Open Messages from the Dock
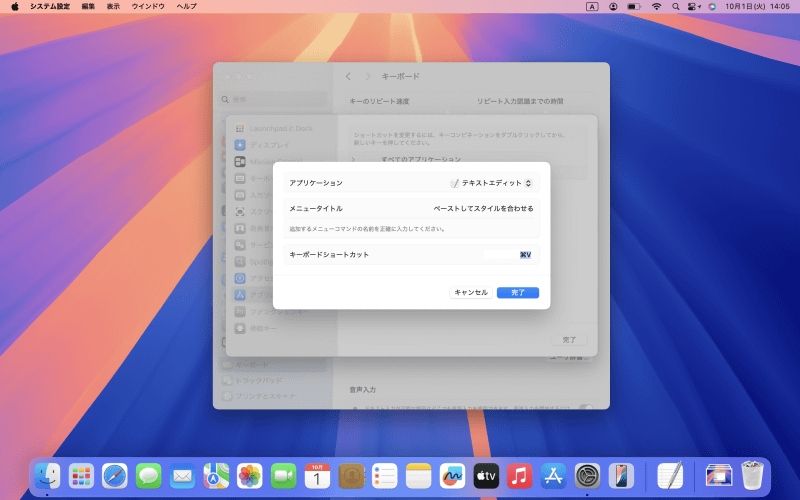 (148, 476)
